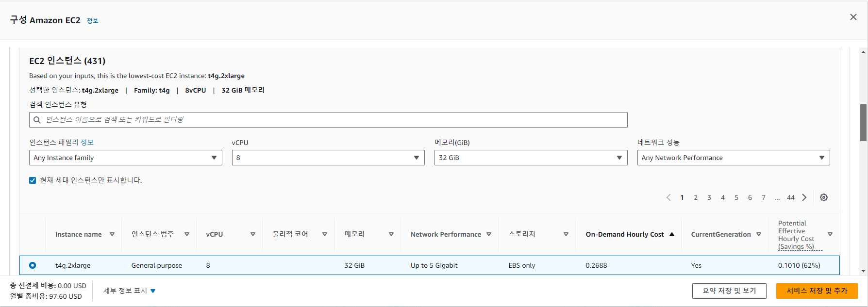This screenshot has width=868, height=307.
Task: Go to page 2
Action: pyautogui.click(x=696, y=197)
